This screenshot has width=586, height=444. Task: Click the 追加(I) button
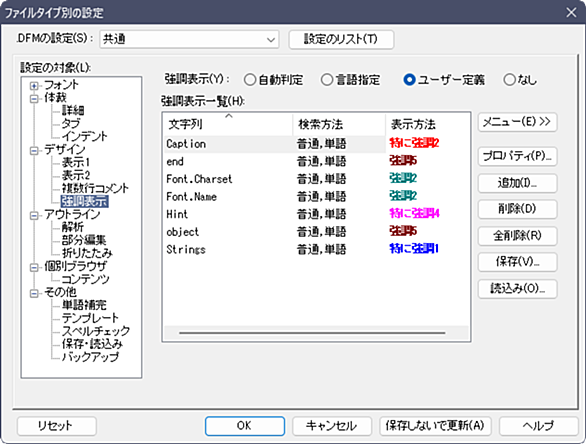coord(517,183)
